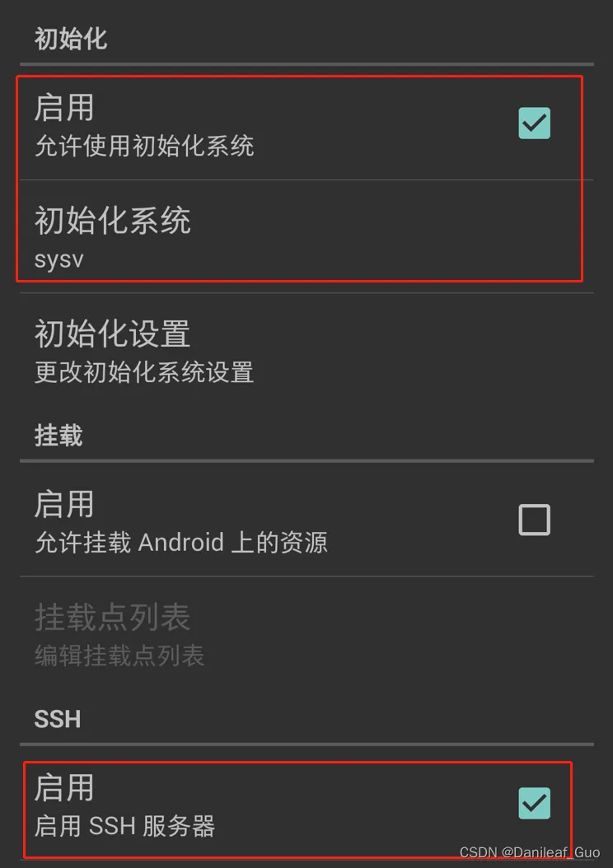This screenshot has width=613, height=868.
Task: Select the 挂载 section header
Action: tap(58, 435)
